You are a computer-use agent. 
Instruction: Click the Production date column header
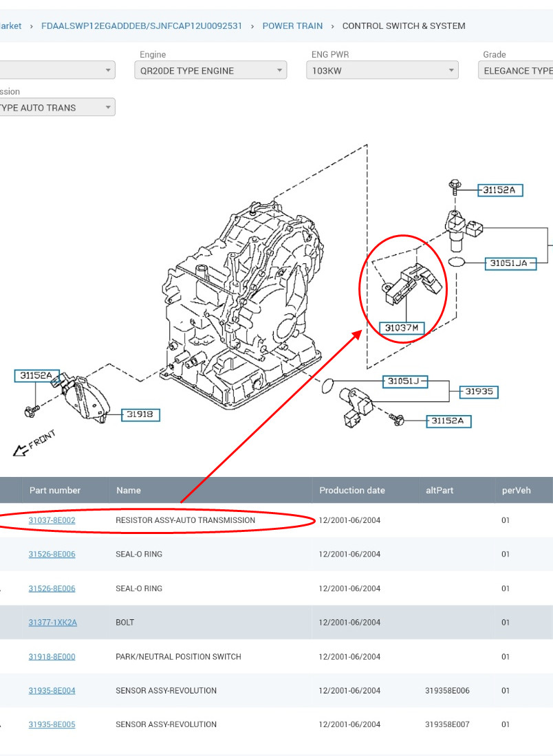(x=351, y=490)
